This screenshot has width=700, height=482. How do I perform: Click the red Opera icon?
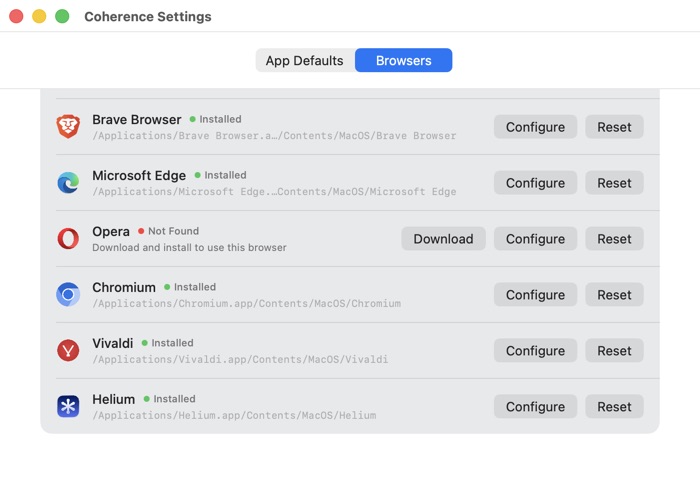pyautogui.click(x=68, y=238)
